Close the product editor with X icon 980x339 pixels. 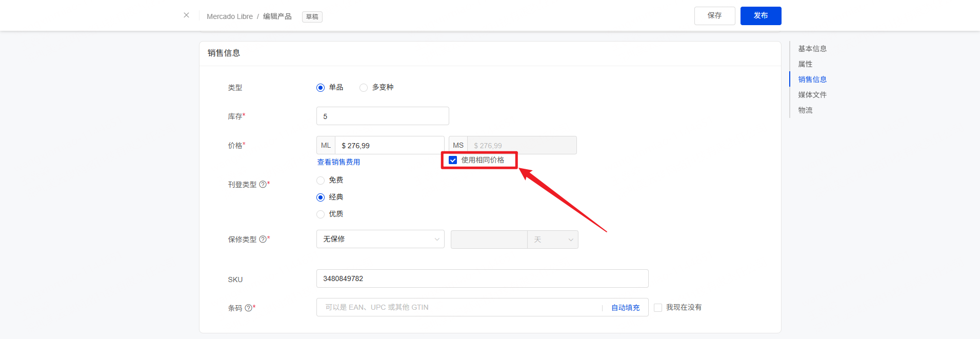[186, 15]
